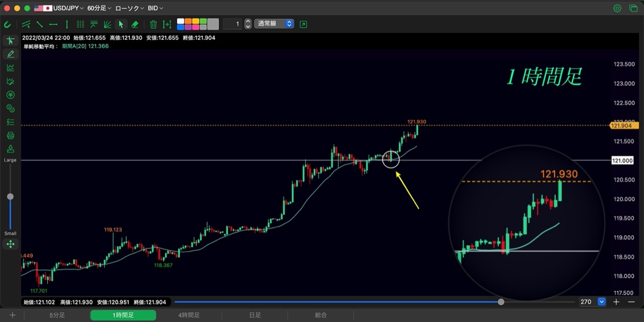Click the Large/Small size slider handle
Viewport: 644px width, 322px height.
coord(10,197)
